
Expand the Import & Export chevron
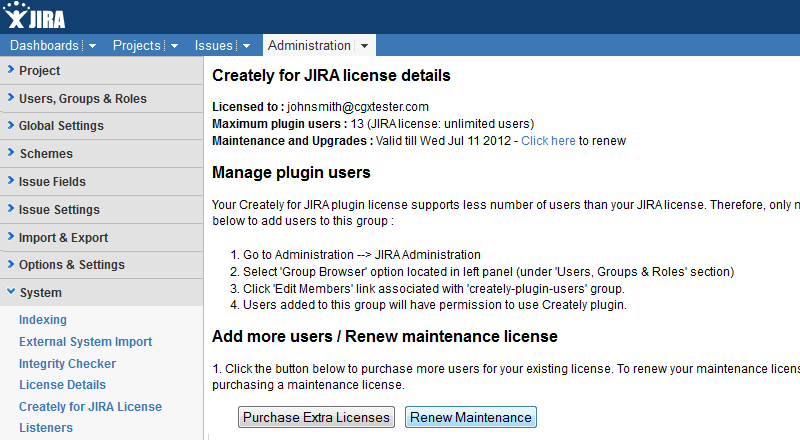coord(11,236)
